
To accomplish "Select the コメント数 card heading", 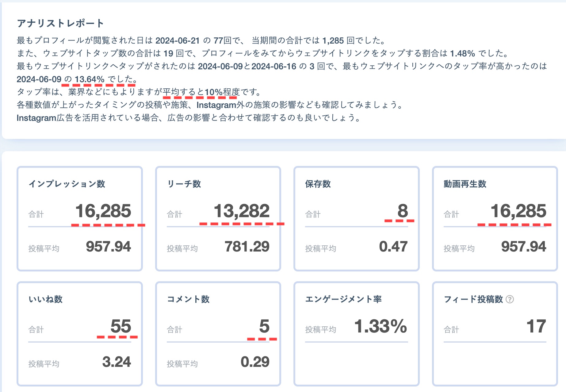I will [x=188, y=299].
